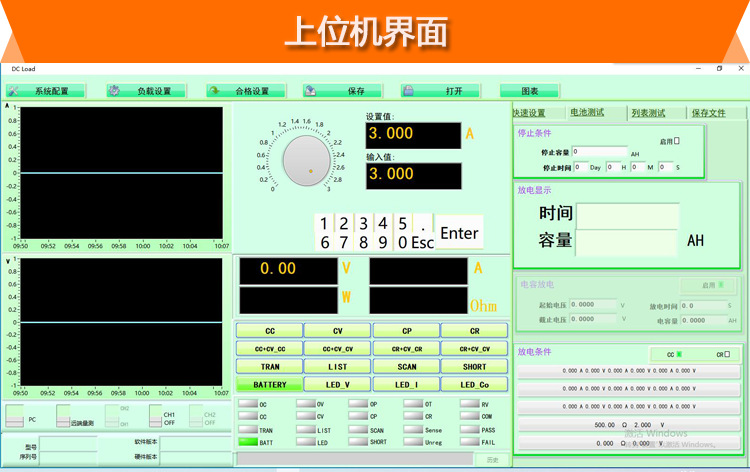Switch to the 列表测试 tab
Image resolution: width=750 pixels, height=472 pixels.
pos(648,113)
